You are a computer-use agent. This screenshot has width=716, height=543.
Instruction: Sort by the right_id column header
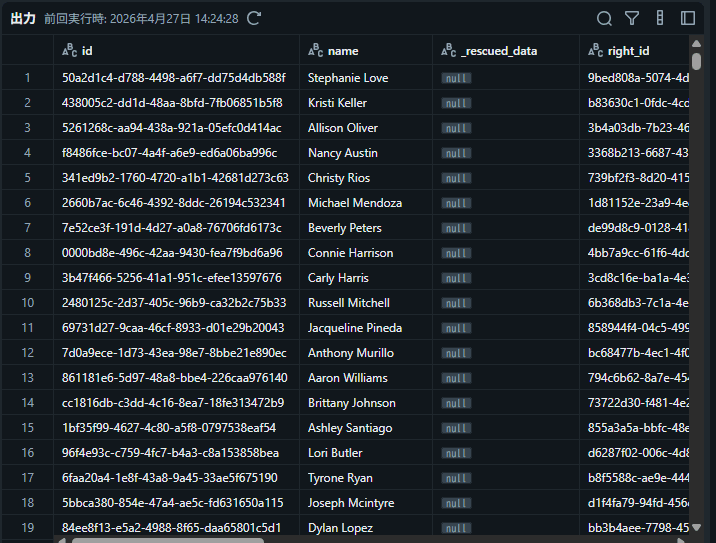point(634,50)
